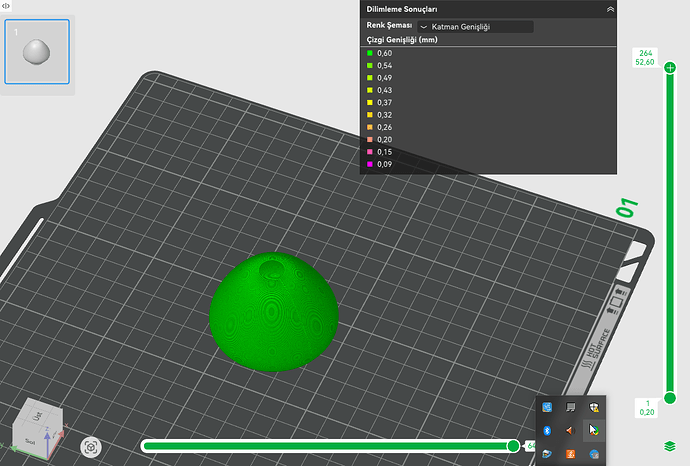Click the 264 / 52,60 top layer value label
690x466 pixels.
(x=645, y=58)
